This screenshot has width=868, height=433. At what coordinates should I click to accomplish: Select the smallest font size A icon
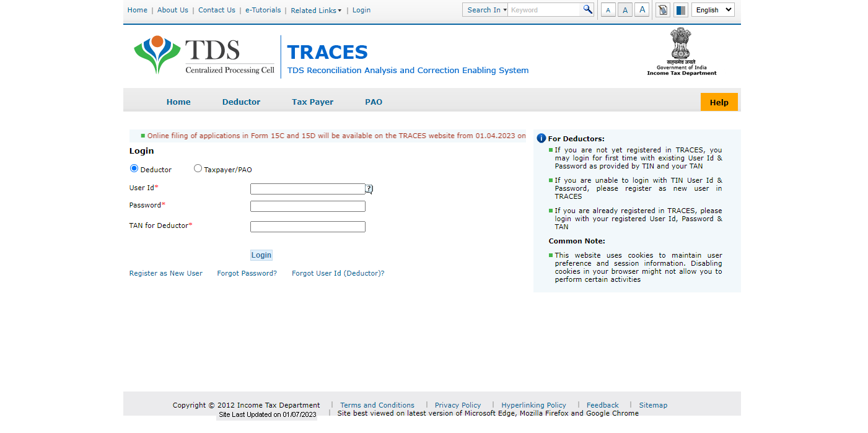coord(608,10)
